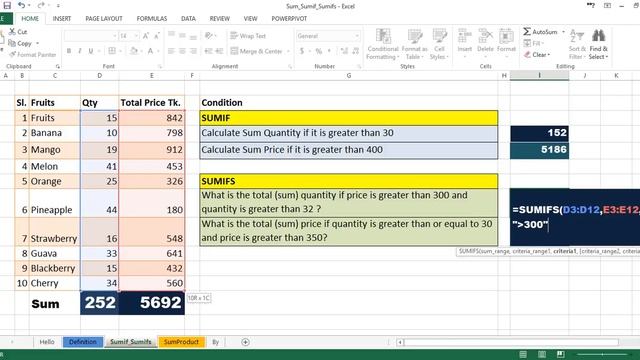
Task: Click the Accounting dollar format icon
Action: point(302,51)
